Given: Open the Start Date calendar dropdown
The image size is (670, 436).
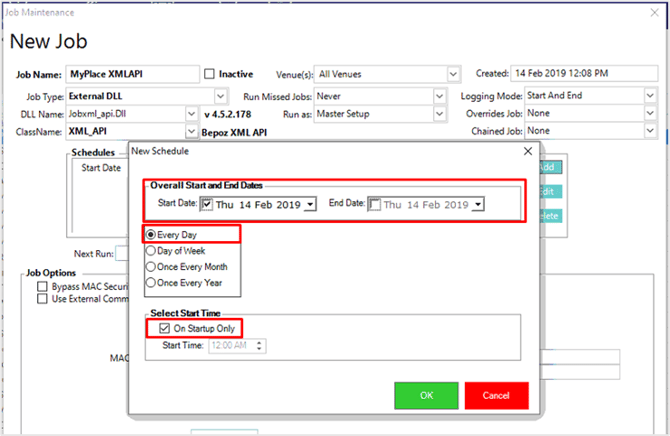Looking at the screenshot, I should tap(310, 204).
